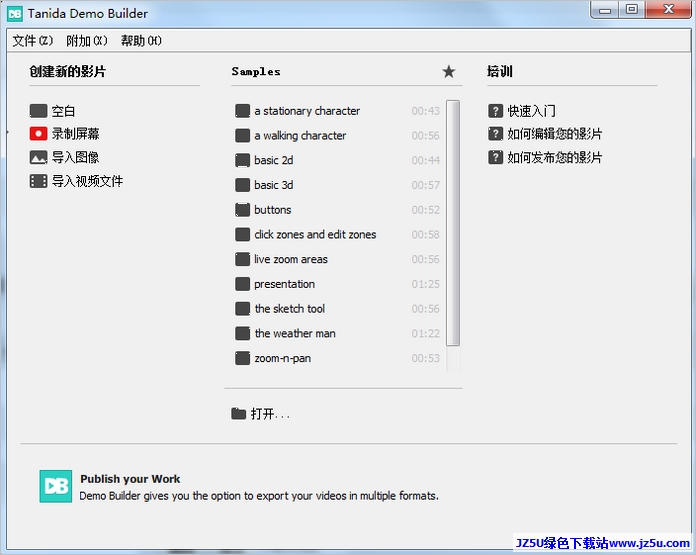Viewport: 696px width, 555px height.
Task: Open the 如何发布您的影片 tutorial
Action: point(555,157)
